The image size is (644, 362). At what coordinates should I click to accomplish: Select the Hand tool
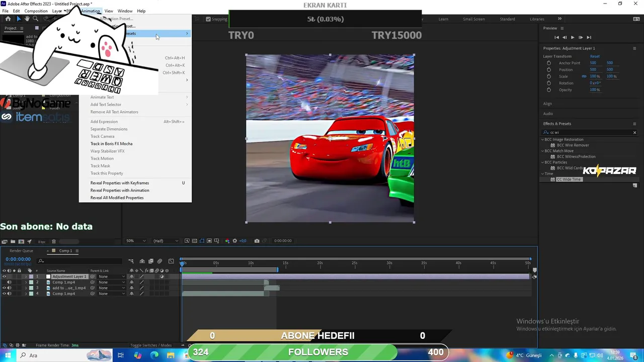click(27, 19)
